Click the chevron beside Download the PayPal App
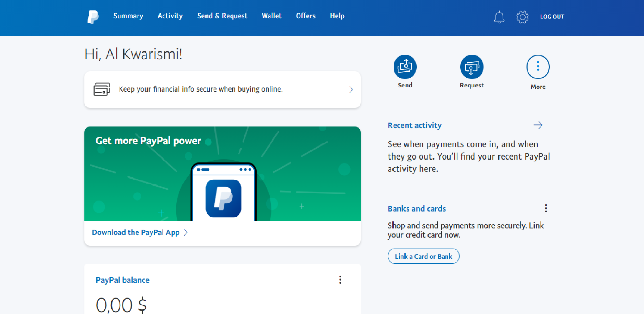Image resolution: width=644 pixels, height=314 pixels. (x=186, y=233)
